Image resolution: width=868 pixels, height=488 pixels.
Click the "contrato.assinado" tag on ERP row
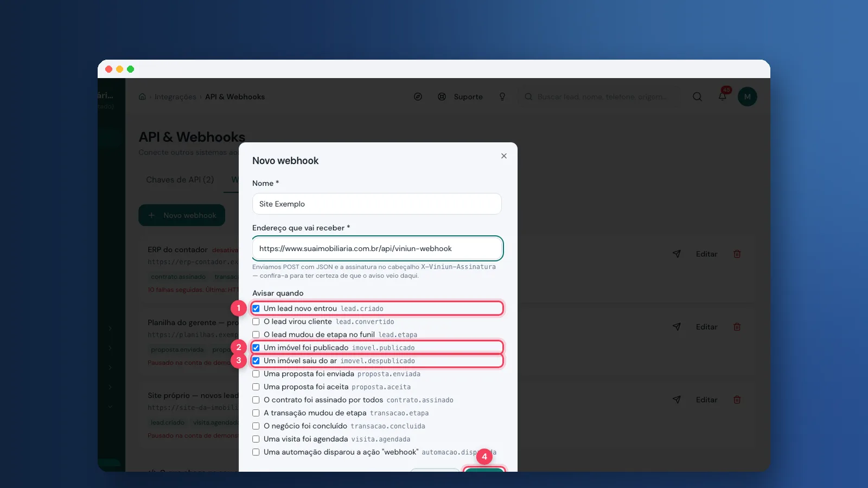coord(178,277)
